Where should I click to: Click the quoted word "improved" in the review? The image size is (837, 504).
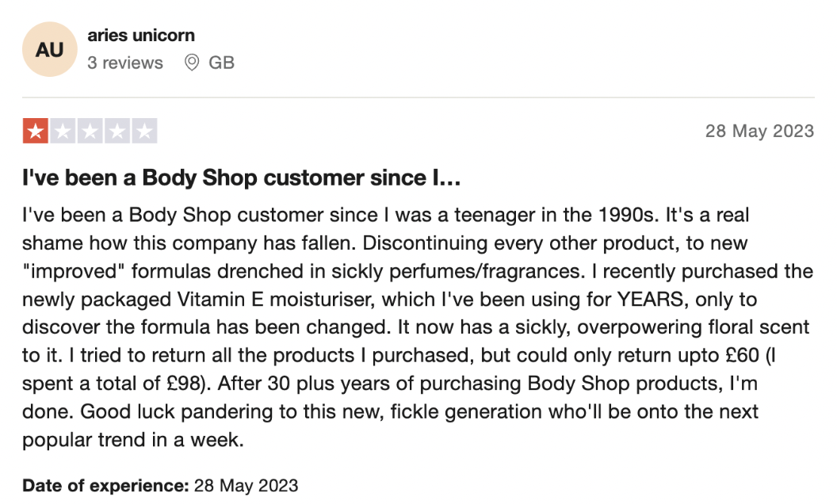coord(73,271)
